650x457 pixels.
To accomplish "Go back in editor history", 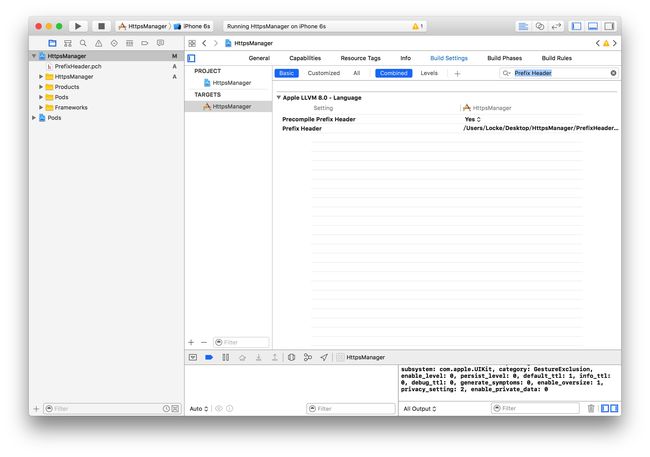I will pos(204,43).
